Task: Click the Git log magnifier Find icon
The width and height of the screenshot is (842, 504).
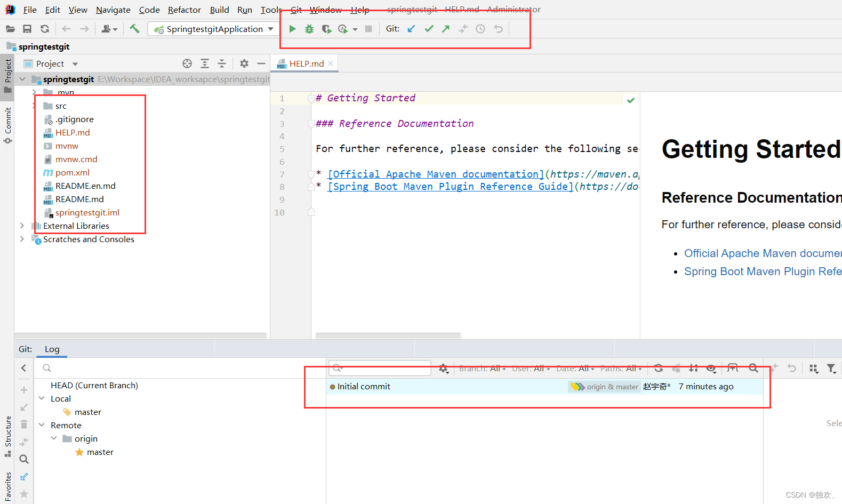Action: click(753, 368)
